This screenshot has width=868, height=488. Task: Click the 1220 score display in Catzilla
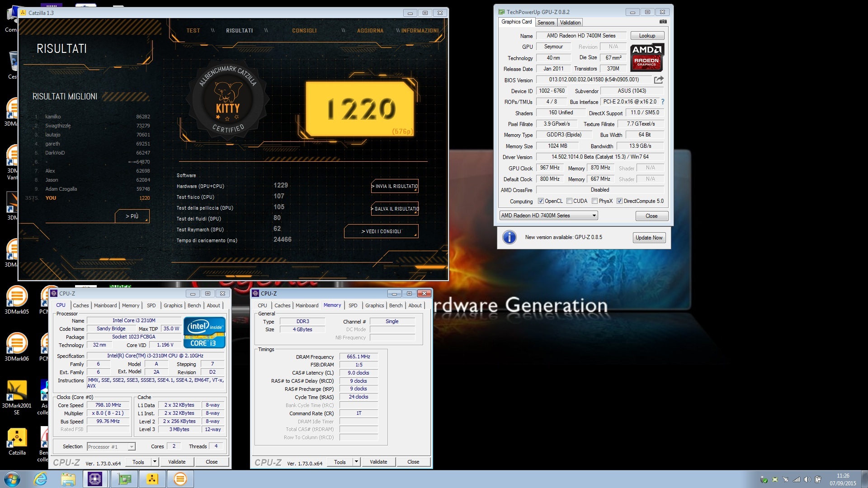coord(360,109)
